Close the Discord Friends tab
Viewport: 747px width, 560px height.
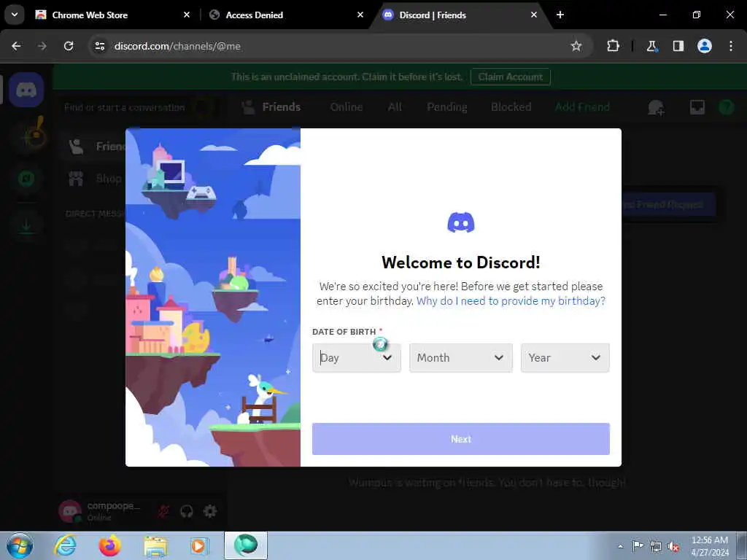click(533, 15)
